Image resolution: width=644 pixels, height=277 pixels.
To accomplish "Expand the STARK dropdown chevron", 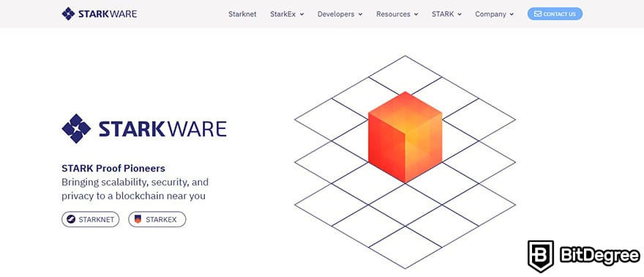I will tap(460, 15).
